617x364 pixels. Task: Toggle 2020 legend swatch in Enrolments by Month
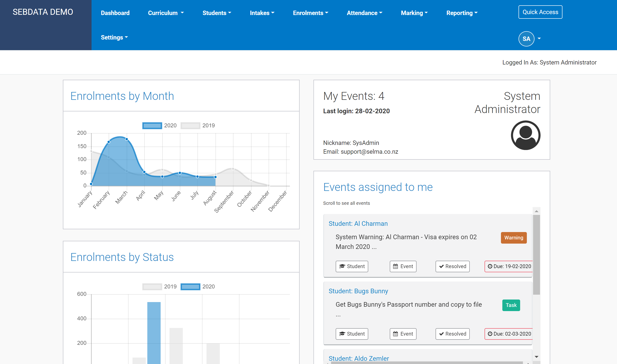pyautogui.click(x=152, y=125)
